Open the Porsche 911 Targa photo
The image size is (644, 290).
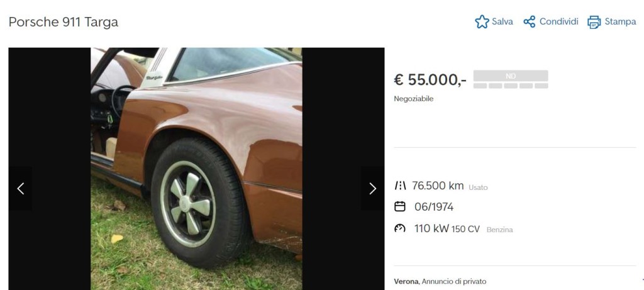point(196,169)
